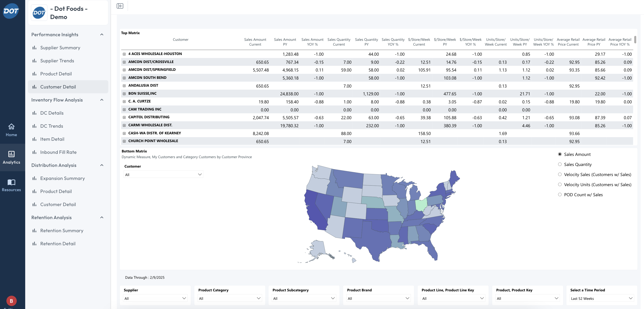The height and width of the screenshot is (309, 644).
Task: Click the Top Matrix vertical scrollbar
Action: click(x=635, y=39)
